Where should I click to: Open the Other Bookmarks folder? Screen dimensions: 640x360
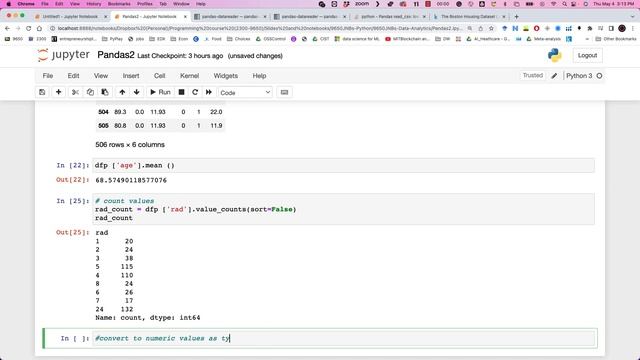[616, 39]
